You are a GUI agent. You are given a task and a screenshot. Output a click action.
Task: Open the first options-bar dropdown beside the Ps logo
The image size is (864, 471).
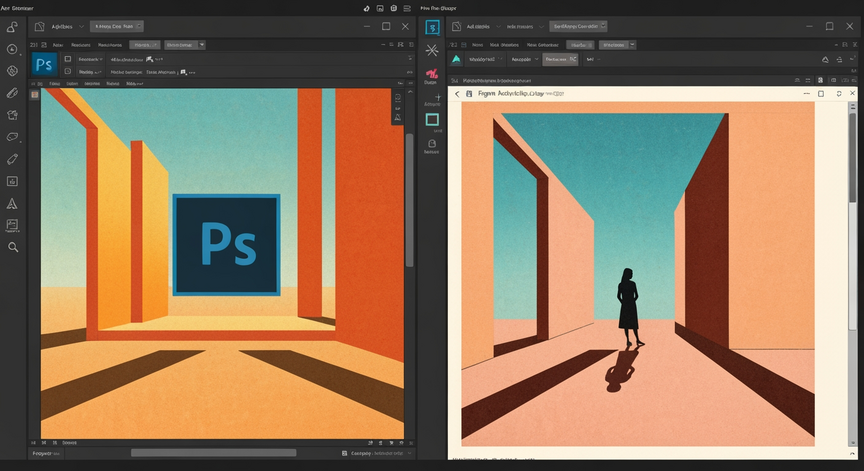[90, 59]
